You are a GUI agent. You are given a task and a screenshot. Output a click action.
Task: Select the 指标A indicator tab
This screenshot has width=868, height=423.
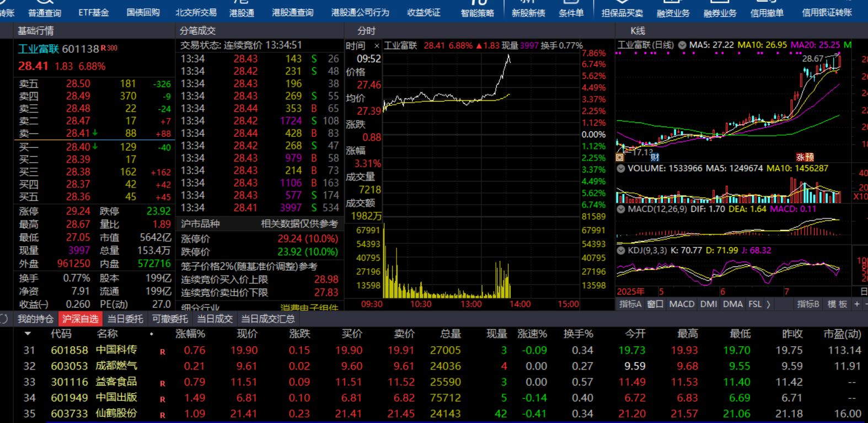click(x=630, y=304)
